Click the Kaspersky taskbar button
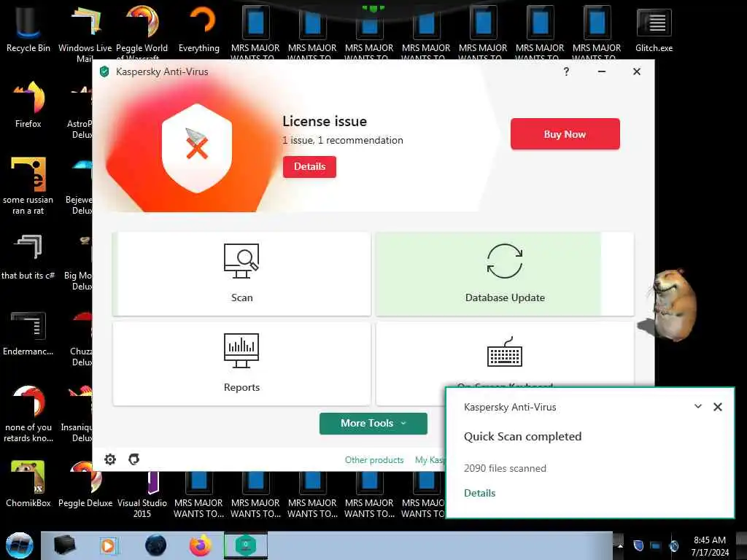The width and height of the screenshot is (747, 560). (x=246, y=545)
